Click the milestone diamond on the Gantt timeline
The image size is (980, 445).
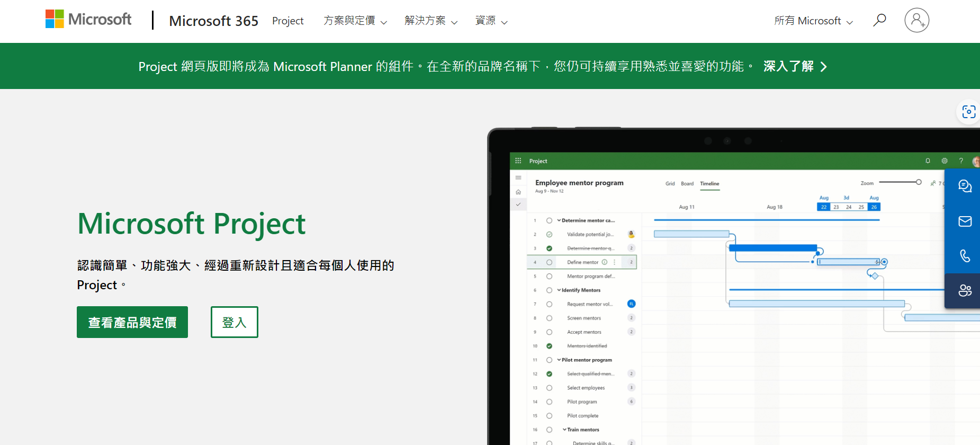[x=875, y=275]
